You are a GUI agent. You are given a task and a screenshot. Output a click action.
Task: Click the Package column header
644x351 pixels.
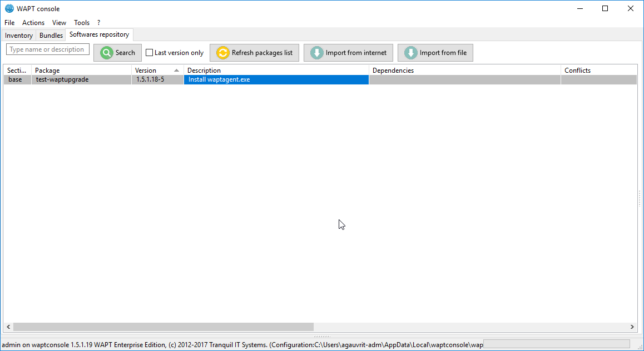coord(81,71)
